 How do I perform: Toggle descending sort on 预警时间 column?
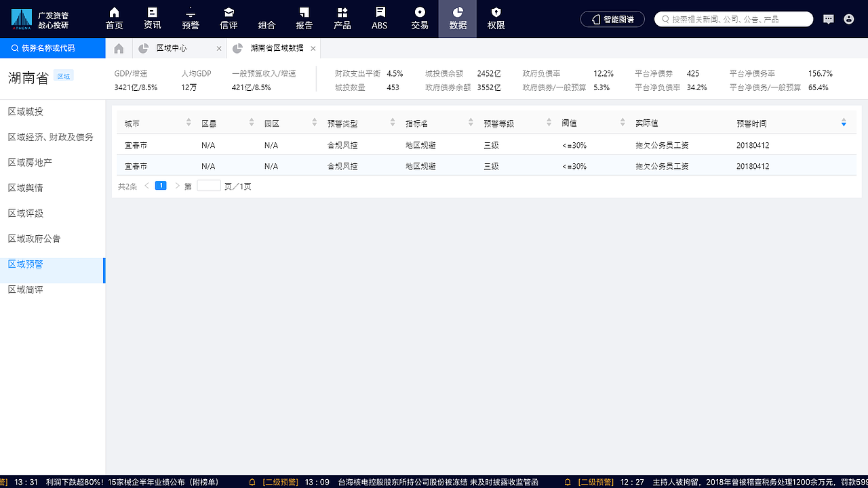(844, 123)
